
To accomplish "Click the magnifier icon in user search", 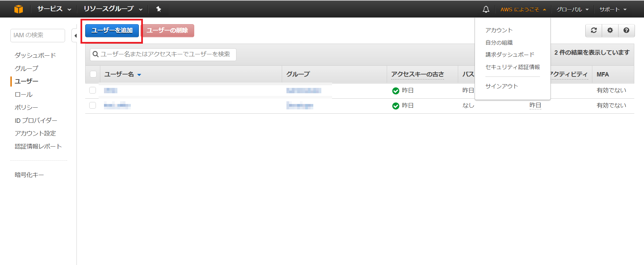I will coord(96,54).
